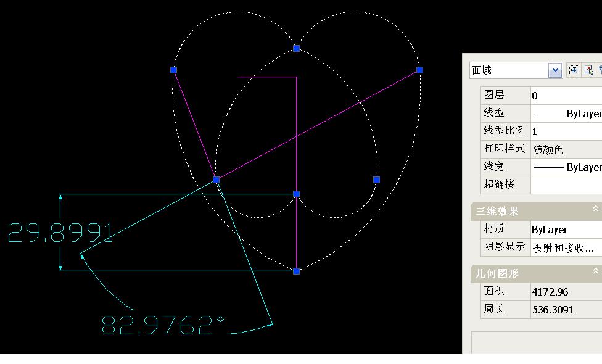Viewport: 602px width, 364px height.
Task: Click the linear dimension text 29.8991
Action: point(60,233)
